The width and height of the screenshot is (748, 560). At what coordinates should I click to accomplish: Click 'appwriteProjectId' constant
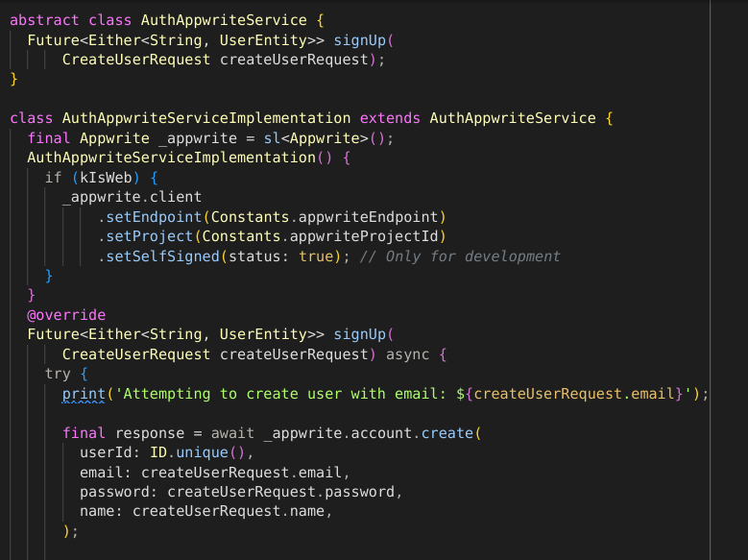(364, 236)
